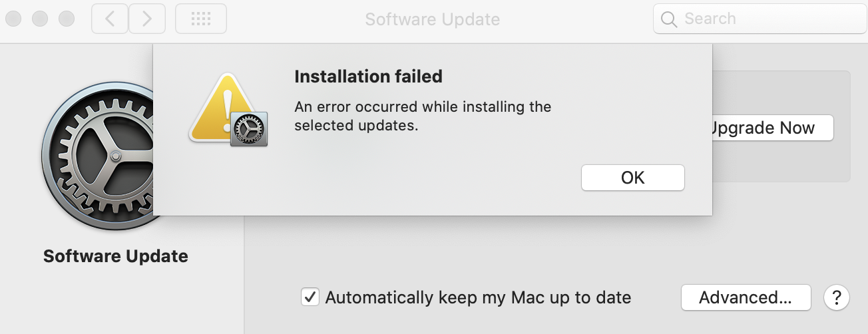Image resolution: width=868 pixels, height=334 pixels.
Task: Click the magnifying glass in Search
Action: [x=669, y=19]
